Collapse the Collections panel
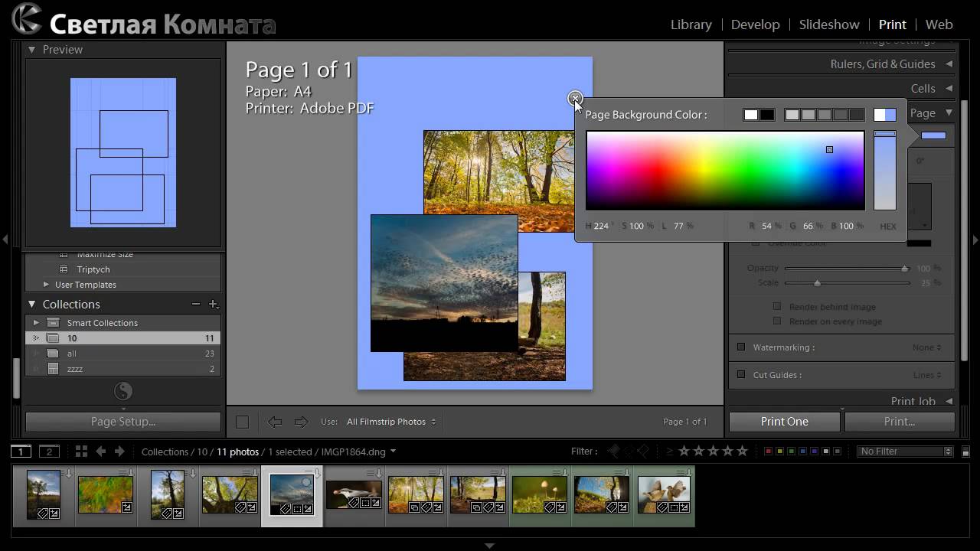 tap(32, 305)
